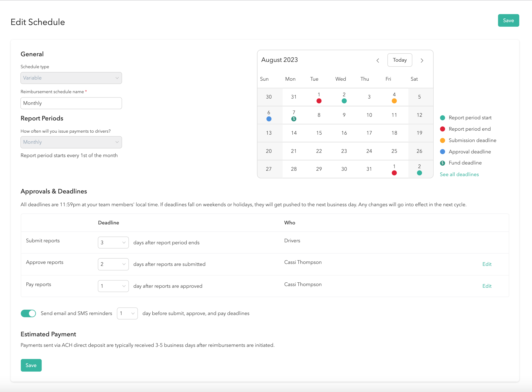This screenshot has height=392, width=532.
Task: Open Pay reports day dropdown
Action: coord(113,286)
